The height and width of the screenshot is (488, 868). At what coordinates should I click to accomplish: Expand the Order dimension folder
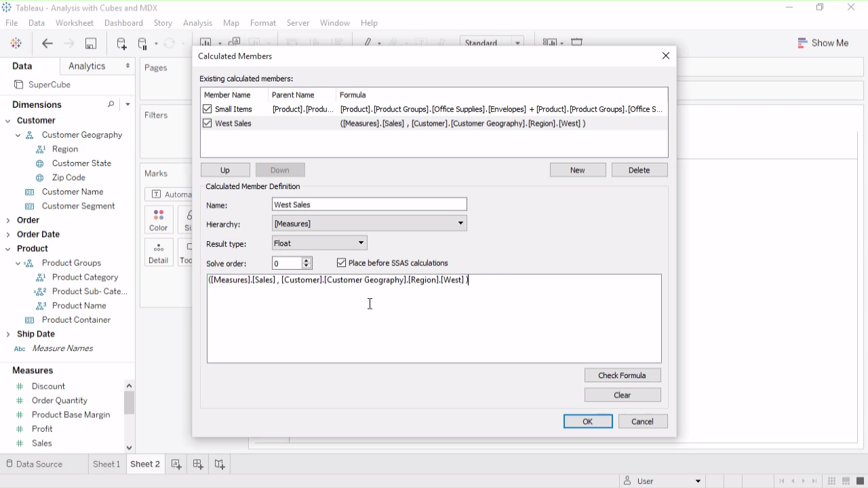8,220
